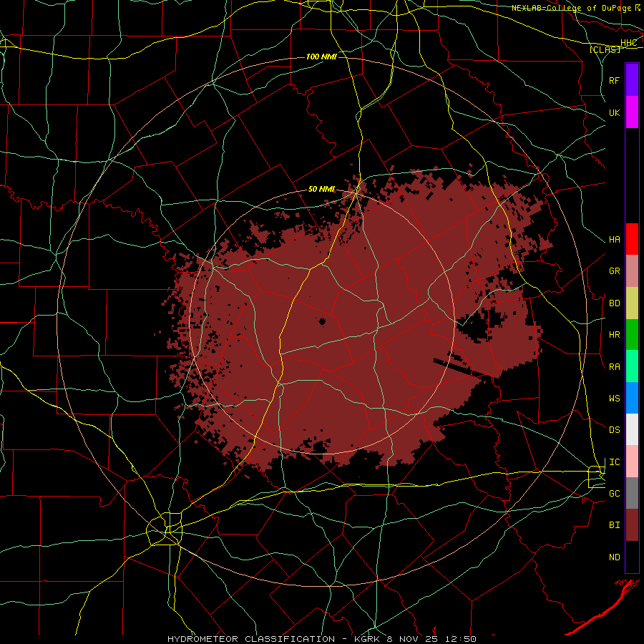The width and height of the screenshot is (644, 644).
Task: Click the black radar site dot at center
Action: point(322,321)
